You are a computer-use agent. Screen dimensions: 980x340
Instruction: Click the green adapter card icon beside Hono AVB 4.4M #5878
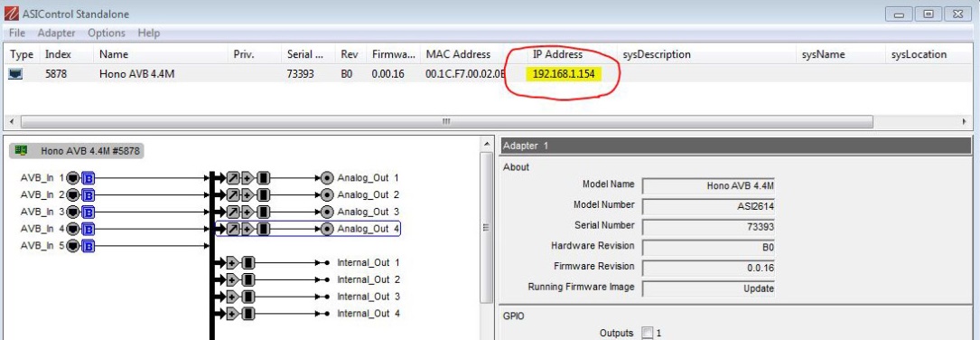pos(22,150)
